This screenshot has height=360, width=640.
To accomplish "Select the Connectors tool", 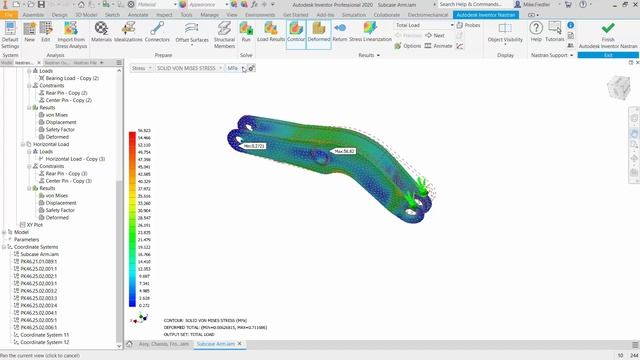I will [x=157, y=33].
